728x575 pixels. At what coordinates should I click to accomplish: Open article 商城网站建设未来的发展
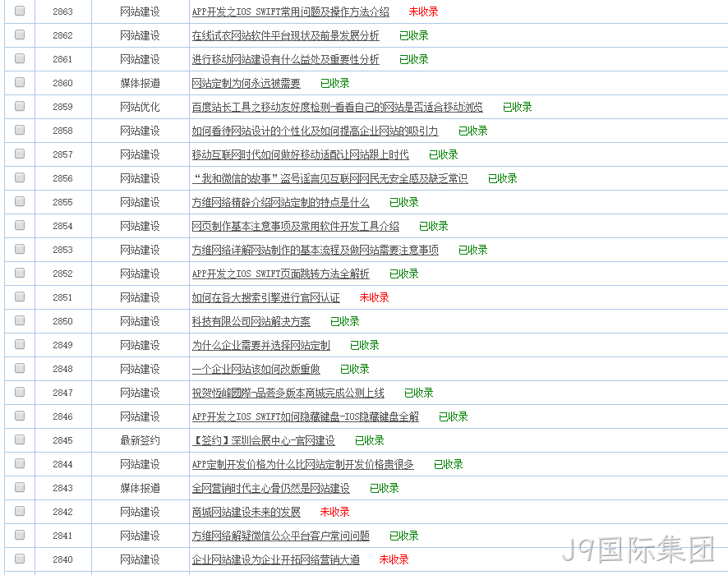coord(246,513)
